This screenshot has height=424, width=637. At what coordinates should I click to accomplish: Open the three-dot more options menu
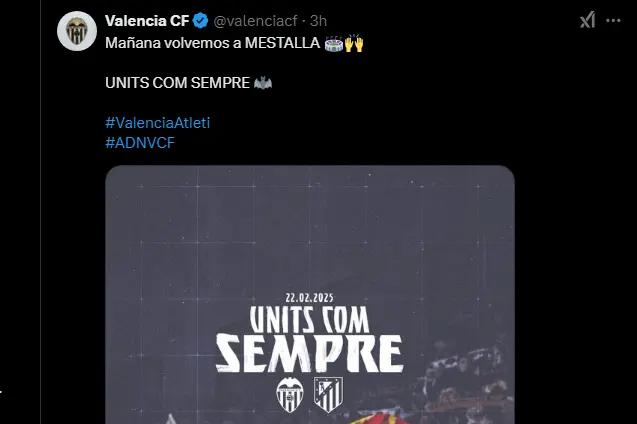pyautogui.click(x=613, y=20)
